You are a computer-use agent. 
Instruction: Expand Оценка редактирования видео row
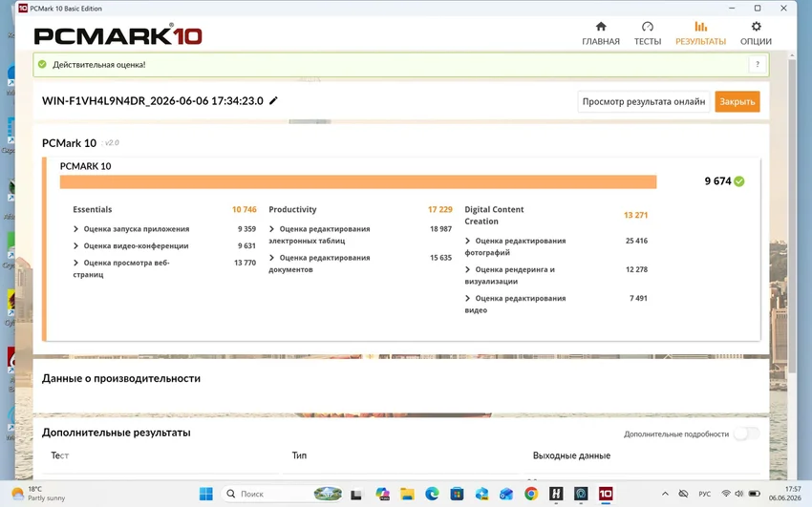tap(467, 299)
